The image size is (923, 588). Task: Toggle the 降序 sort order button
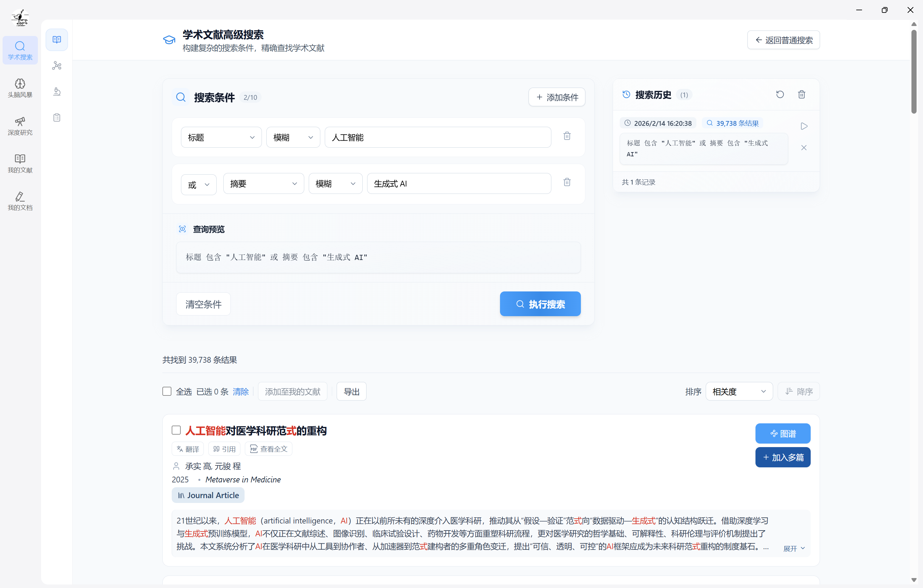coord(798,391)
